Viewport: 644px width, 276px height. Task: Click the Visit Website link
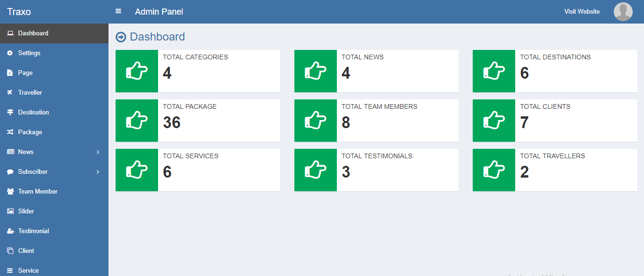(582, 12)
